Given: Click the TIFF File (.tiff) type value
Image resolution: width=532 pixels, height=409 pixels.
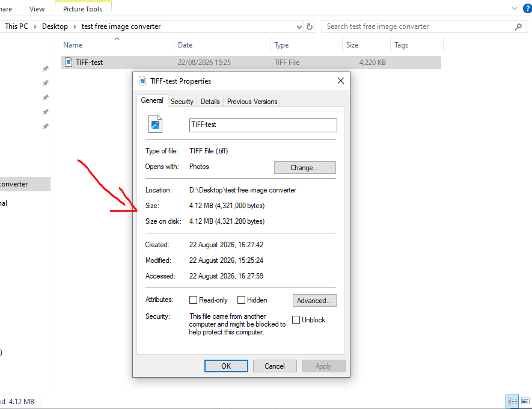Looking at the screenshot, I should pos(209,151).
